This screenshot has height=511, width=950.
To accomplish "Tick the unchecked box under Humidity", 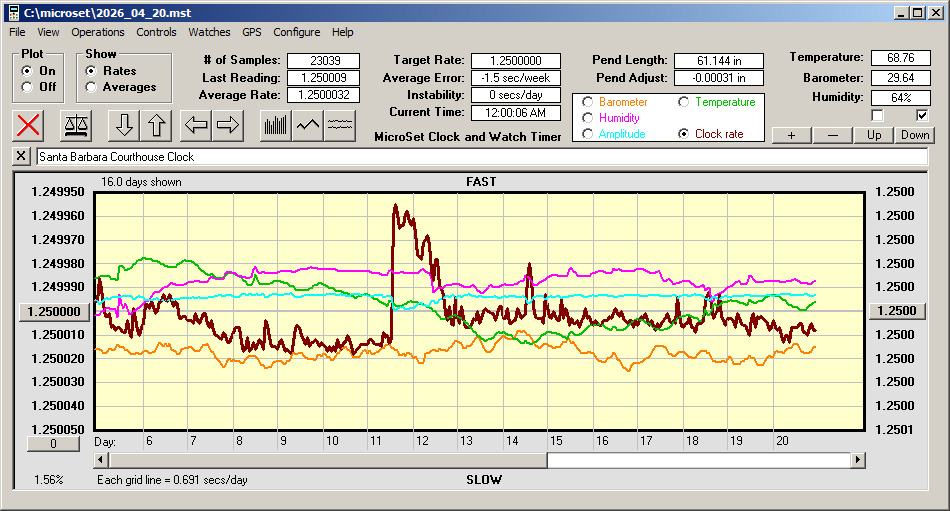I will 877,115.
